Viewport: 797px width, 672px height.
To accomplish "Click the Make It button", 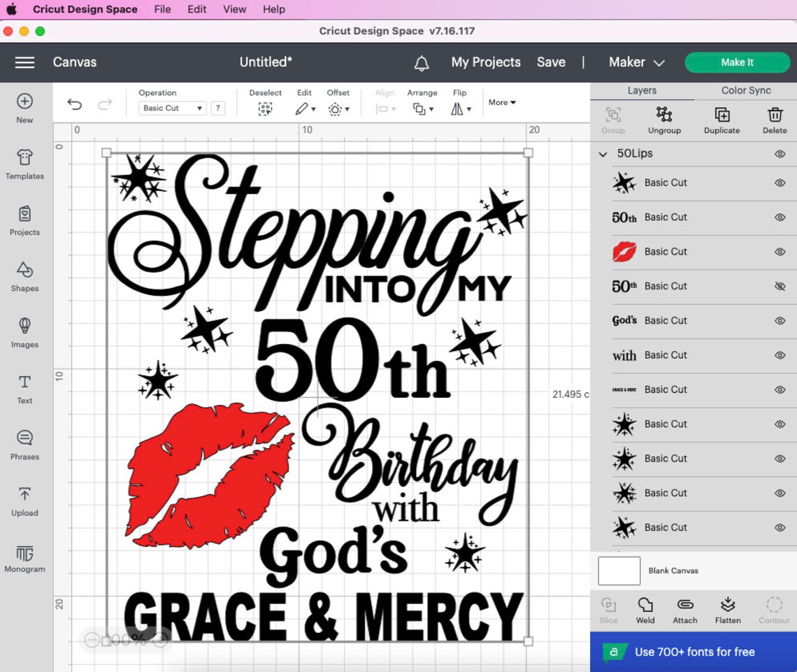I will (737, 62).
